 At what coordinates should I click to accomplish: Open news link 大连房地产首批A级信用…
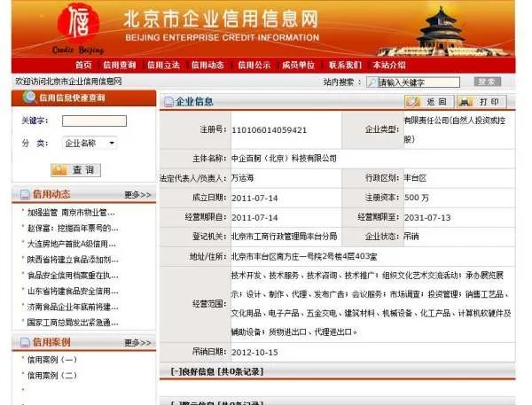point(72,244)
